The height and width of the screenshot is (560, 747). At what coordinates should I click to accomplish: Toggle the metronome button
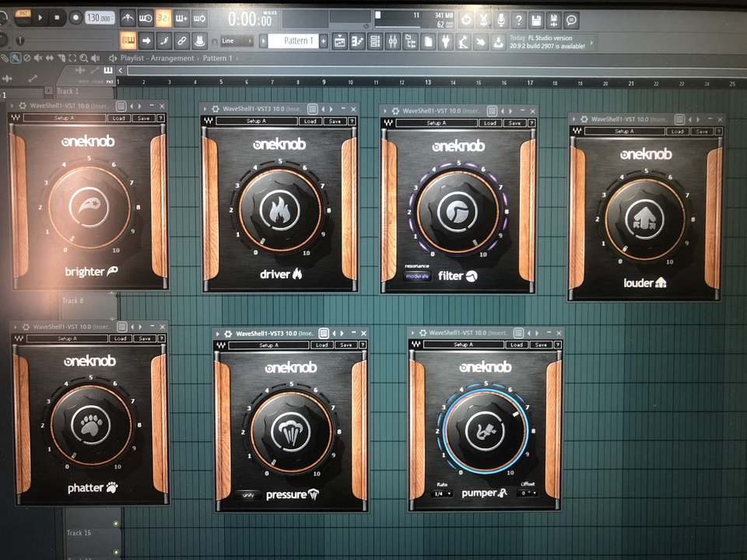tap(128, 19)
